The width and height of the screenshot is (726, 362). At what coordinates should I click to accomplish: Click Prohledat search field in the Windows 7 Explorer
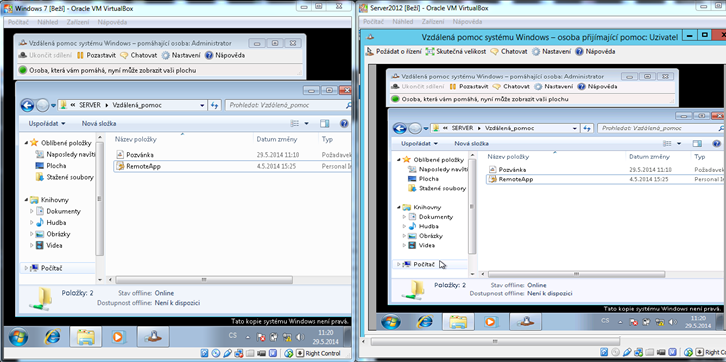pyautogui.click(x=288, y=106)
